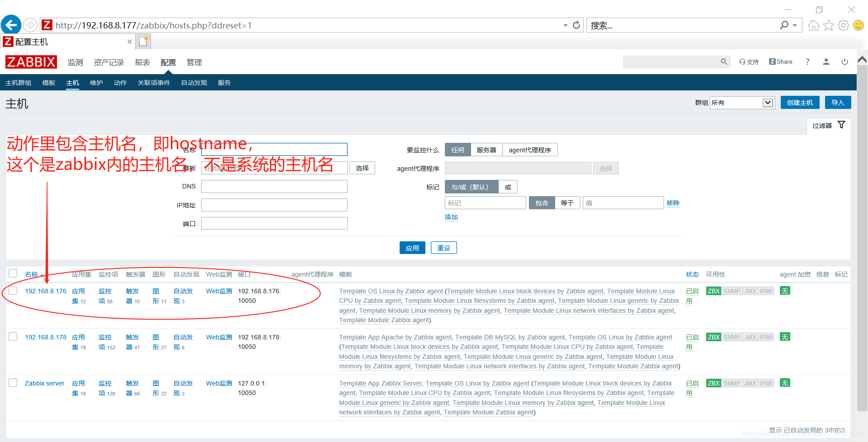Click the logout power icon
Image resolution: width=868 pixels, height=442 pixels.
pos(844,62)
